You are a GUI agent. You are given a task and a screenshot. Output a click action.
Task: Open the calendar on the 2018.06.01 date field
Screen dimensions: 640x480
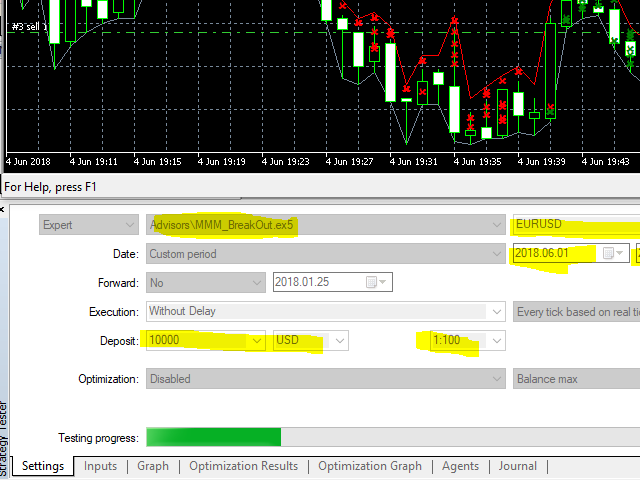click(609, 254)
